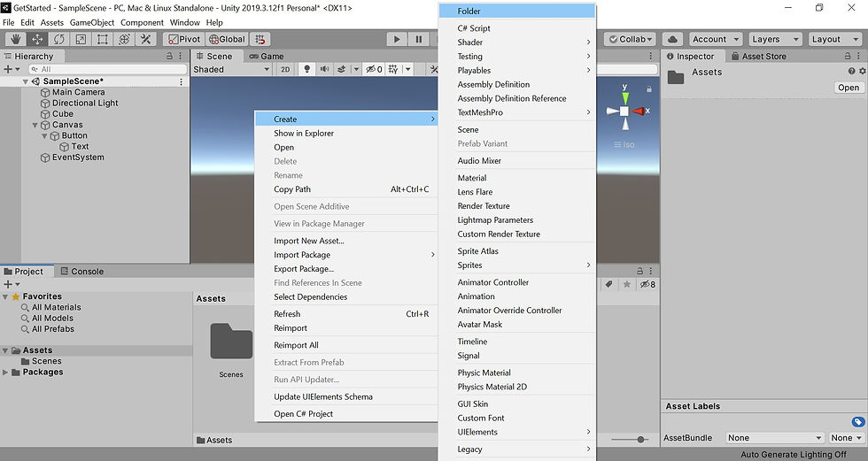Toggle Pivot handle position
Image resolution: width=868 pixels, height=461 pixels.
click(183, 39)
